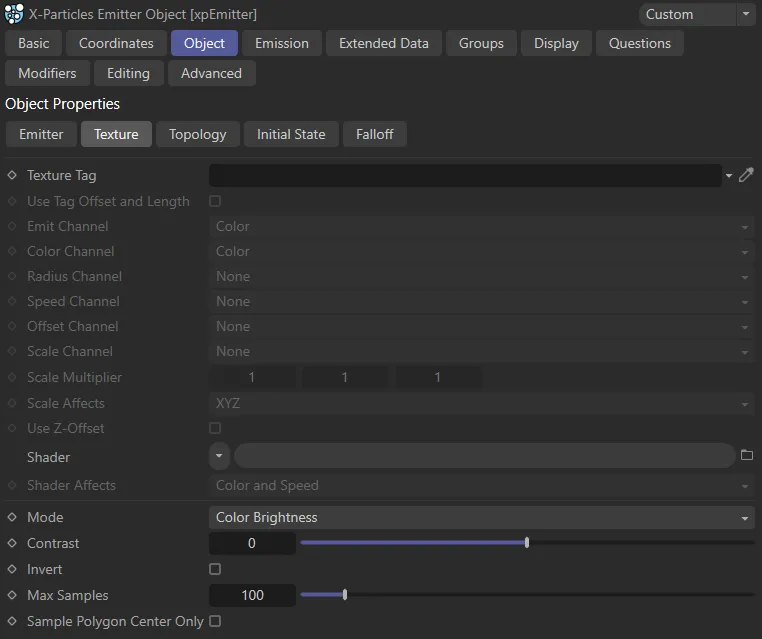Screen dimensions: 762x639
Task: Click the Emit Channel keyframe diamond
Action: click(12, 226)
